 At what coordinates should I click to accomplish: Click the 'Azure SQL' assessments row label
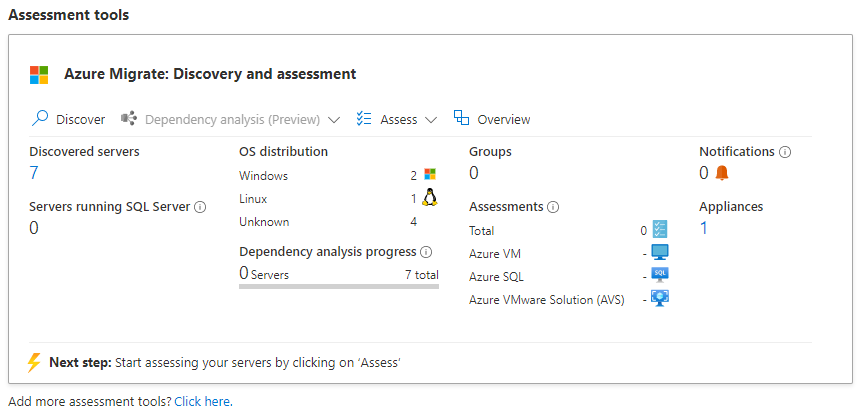pos(496,277)
